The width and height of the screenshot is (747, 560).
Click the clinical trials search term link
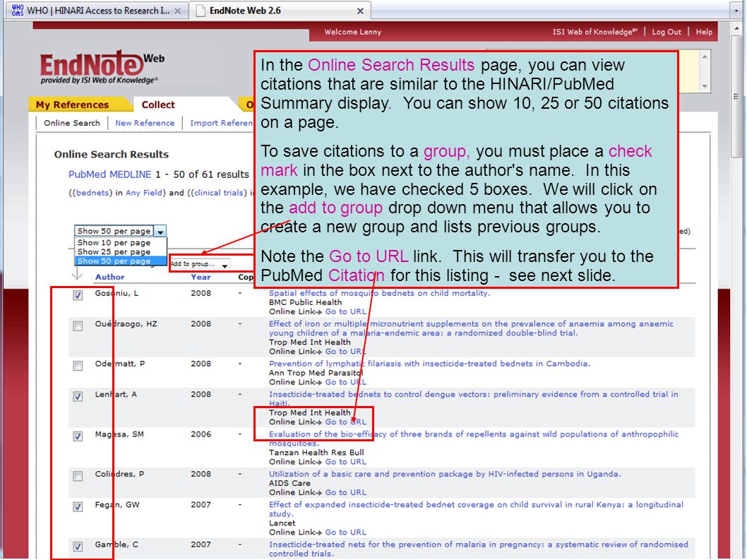click(x=219, y=193)
